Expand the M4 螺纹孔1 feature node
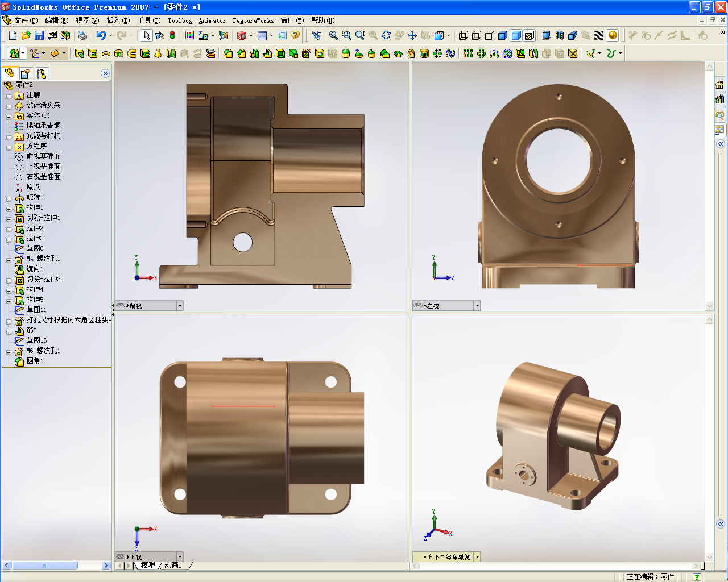Viewport: 728px width, 582px height. click(x=9, y=260)
